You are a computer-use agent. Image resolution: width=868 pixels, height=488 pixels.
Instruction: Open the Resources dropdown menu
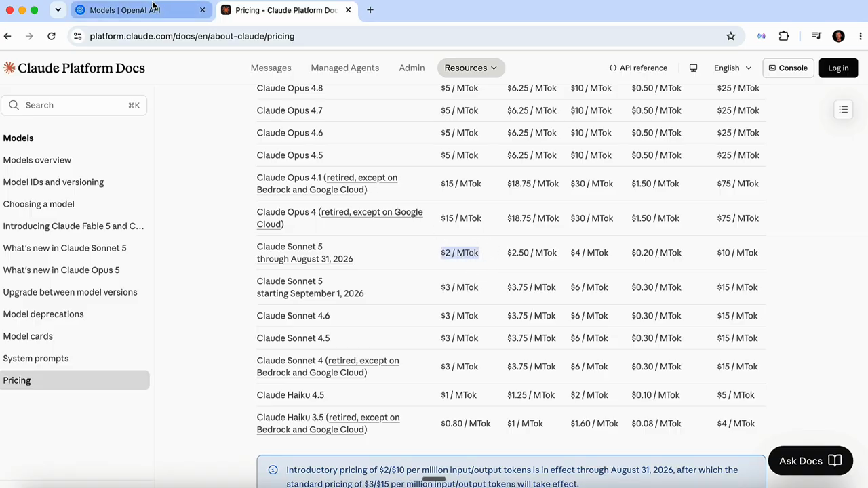471,68
